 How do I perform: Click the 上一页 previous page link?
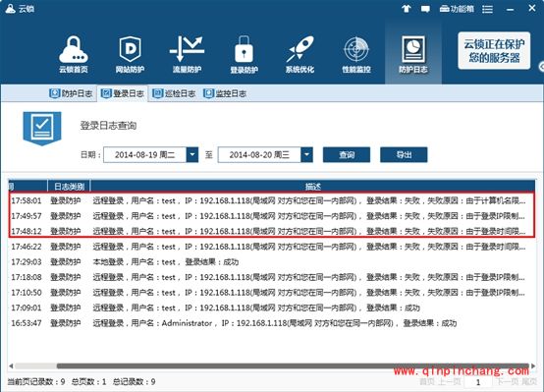click(x=450, y=382)
